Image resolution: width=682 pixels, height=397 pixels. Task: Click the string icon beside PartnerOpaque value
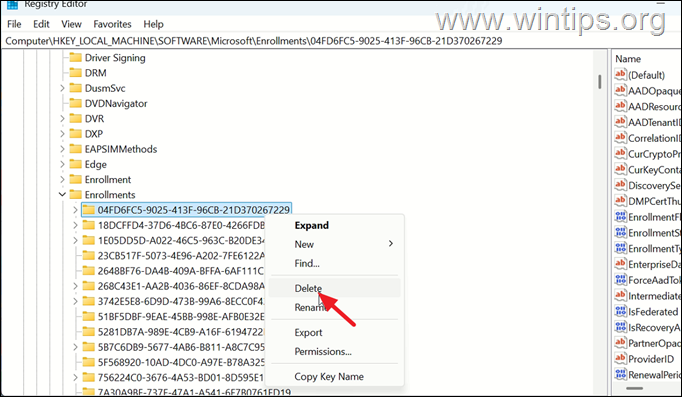[621, 343]
